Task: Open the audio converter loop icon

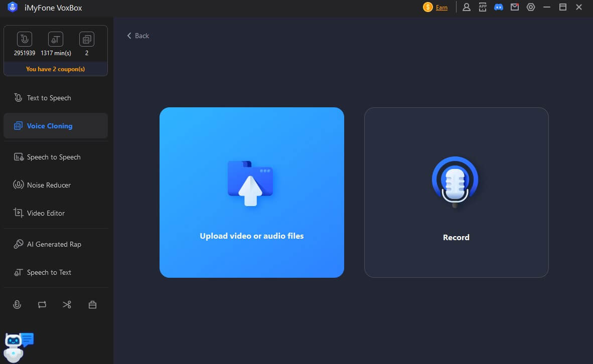Action: (x=42, y=304)
